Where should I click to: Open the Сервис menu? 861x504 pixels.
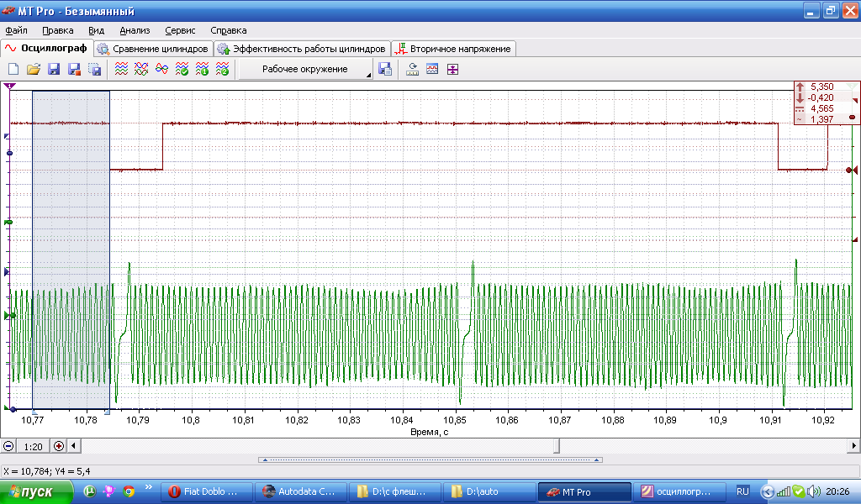pyautogui.click(x=180, y=31)
